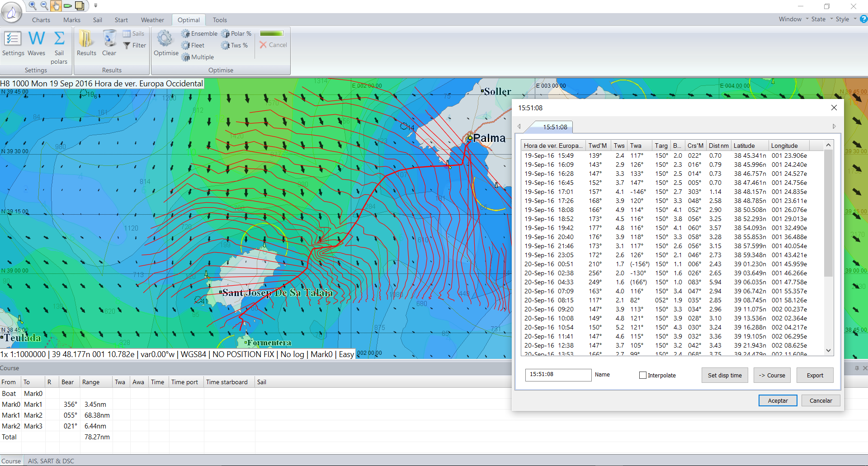
Task: Open the Waves settings
Action: click(36, 43)
